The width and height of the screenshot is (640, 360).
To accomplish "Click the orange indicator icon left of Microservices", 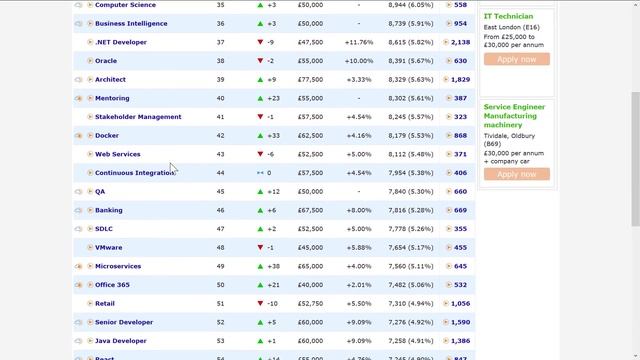I will [x=78, y=266].
